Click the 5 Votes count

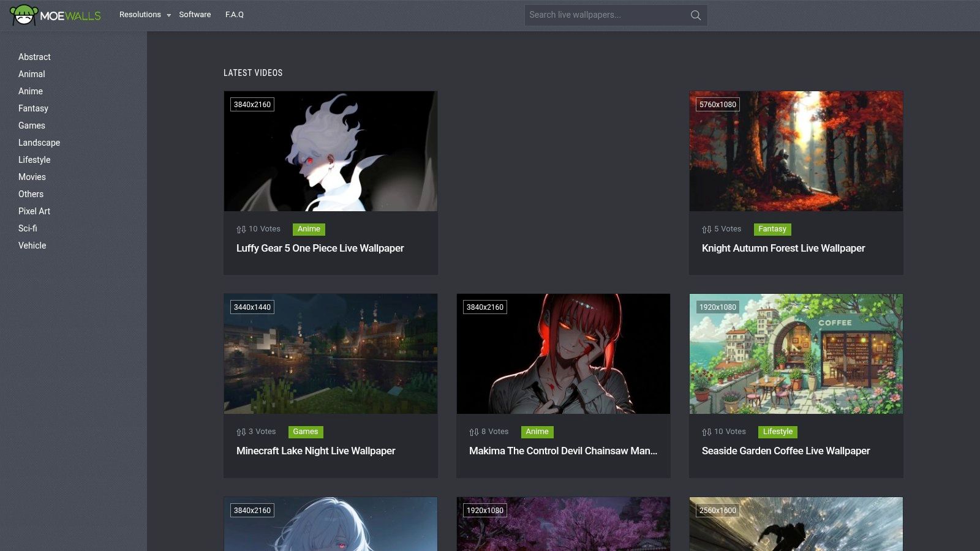[x=728, y=229]
